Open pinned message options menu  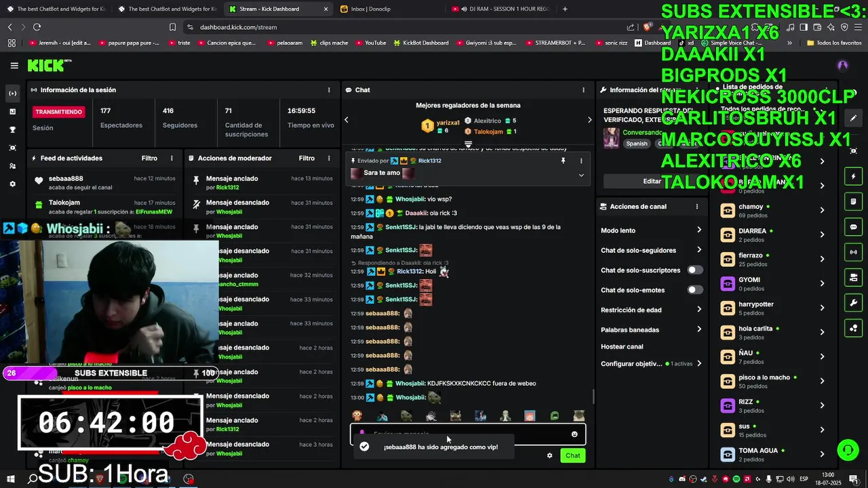pyautogui.click(x=581, y=161)
